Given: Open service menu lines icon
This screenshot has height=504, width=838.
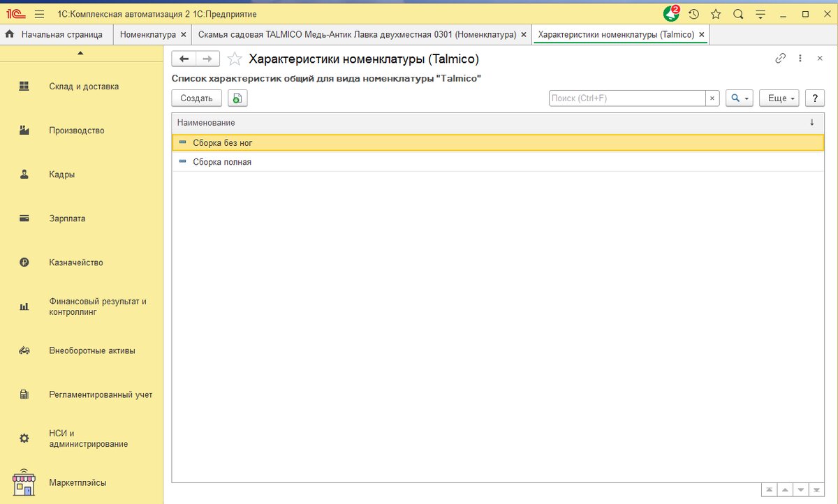Looking at the screenshot, I should tap(760, 14).
